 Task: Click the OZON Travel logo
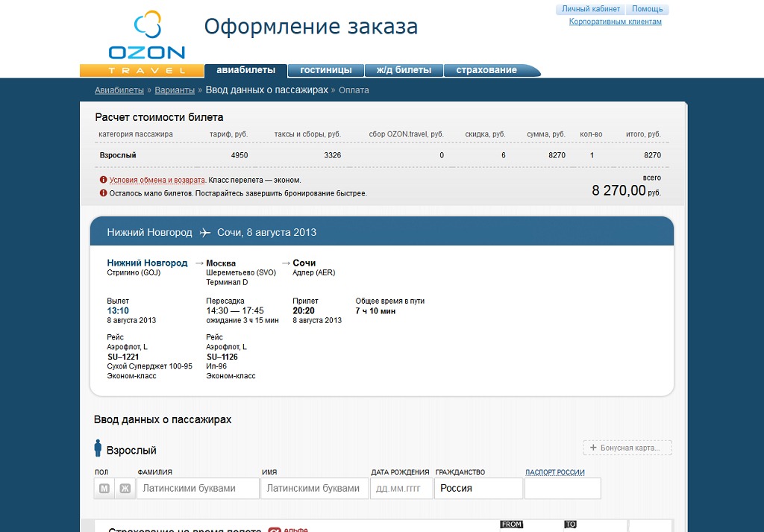(148, 41)
